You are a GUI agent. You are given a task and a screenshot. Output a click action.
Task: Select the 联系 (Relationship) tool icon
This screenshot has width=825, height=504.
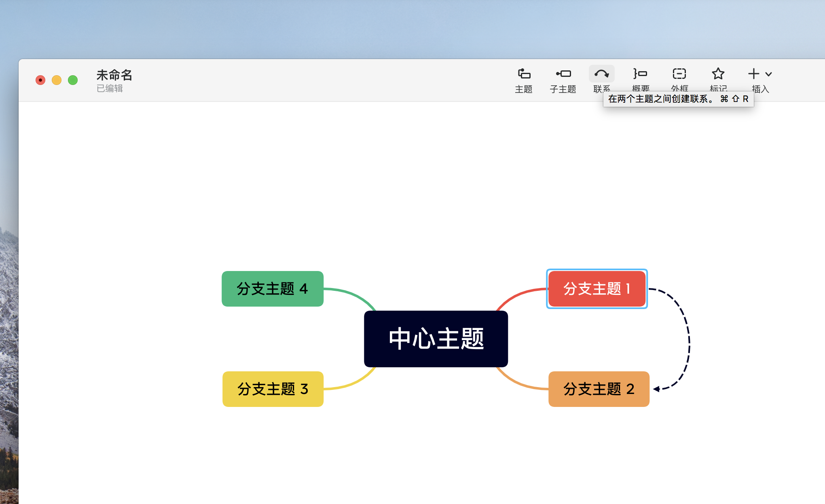pos(601,74)
